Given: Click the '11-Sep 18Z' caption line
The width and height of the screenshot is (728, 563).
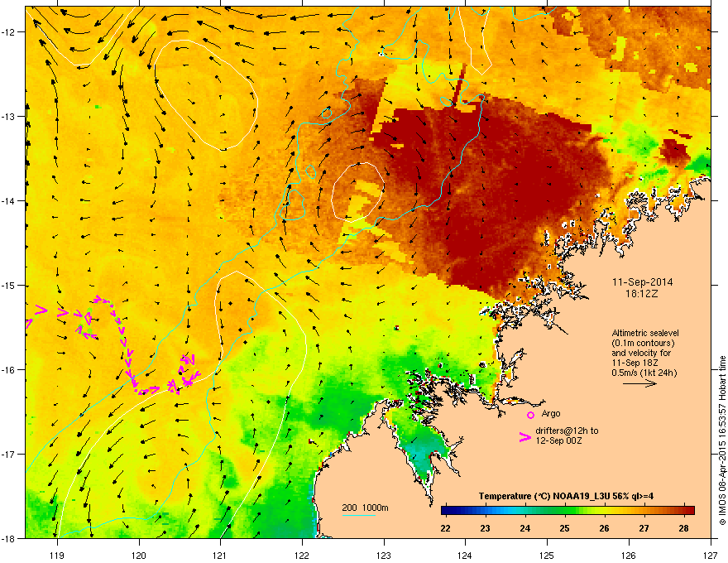Looking at the screenshot, I should 635,363.
